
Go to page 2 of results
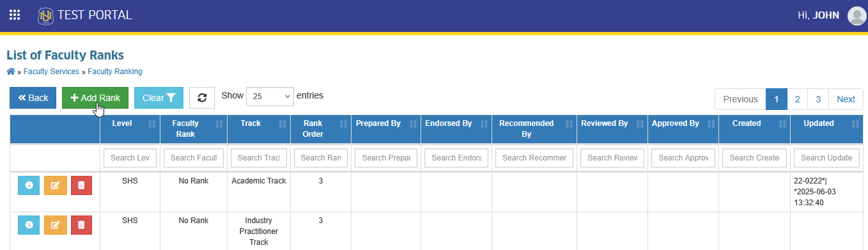click(797, 99)
